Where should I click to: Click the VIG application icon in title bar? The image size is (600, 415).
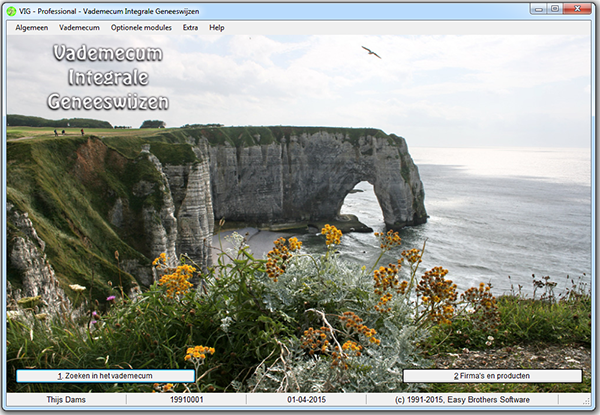pos(11,9)
